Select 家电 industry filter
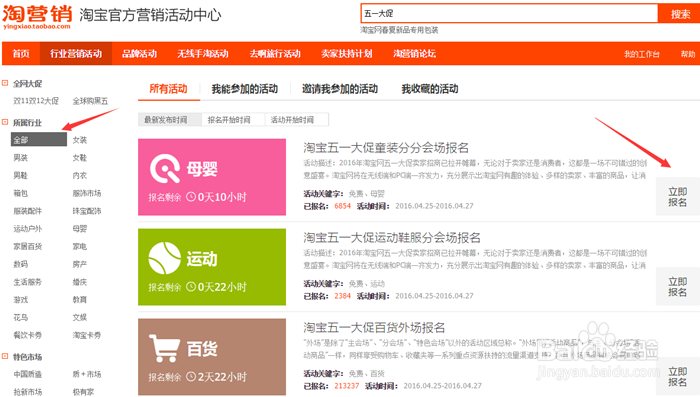Viewport: 700px width, 397px height. (x=79, y=246)
